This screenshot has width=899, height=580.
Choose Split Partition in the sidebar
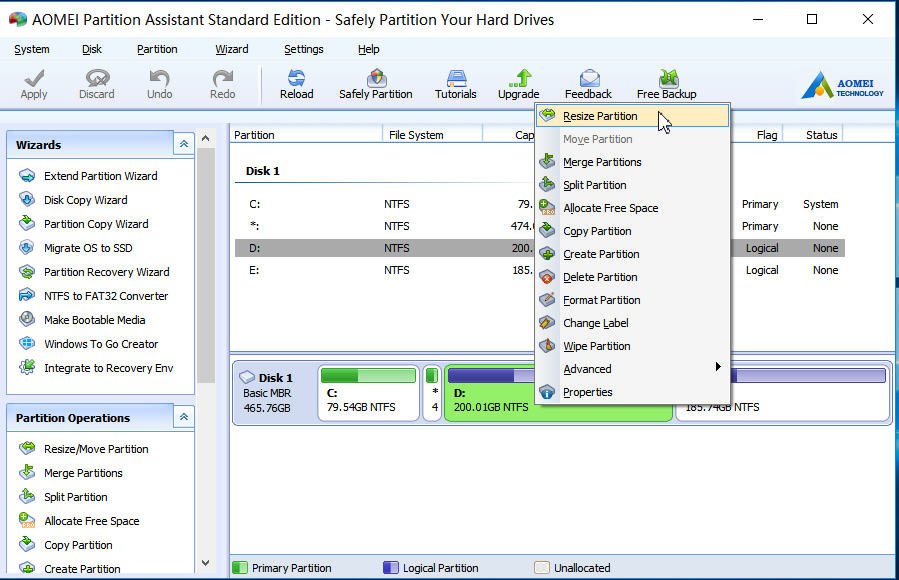76,497
